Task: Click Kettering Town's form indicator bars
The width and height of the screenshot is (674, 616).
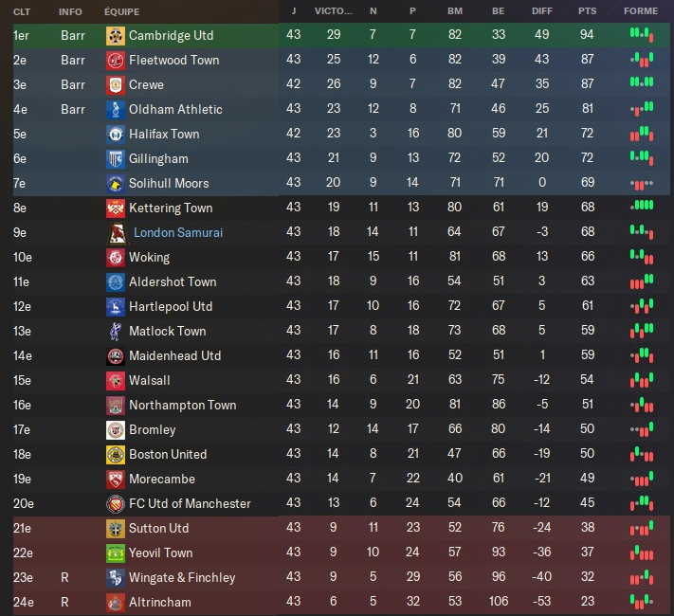Action: click(642, 206)
